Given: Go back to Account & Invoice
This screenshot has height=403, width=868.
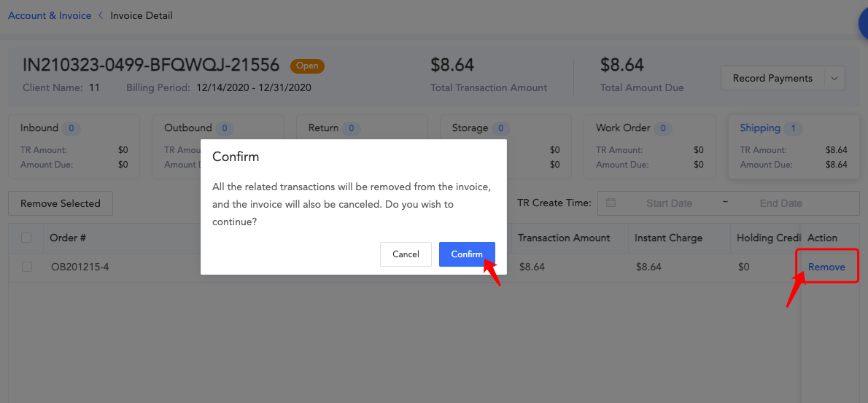Looking at the screenshot, I should [50, 15].
